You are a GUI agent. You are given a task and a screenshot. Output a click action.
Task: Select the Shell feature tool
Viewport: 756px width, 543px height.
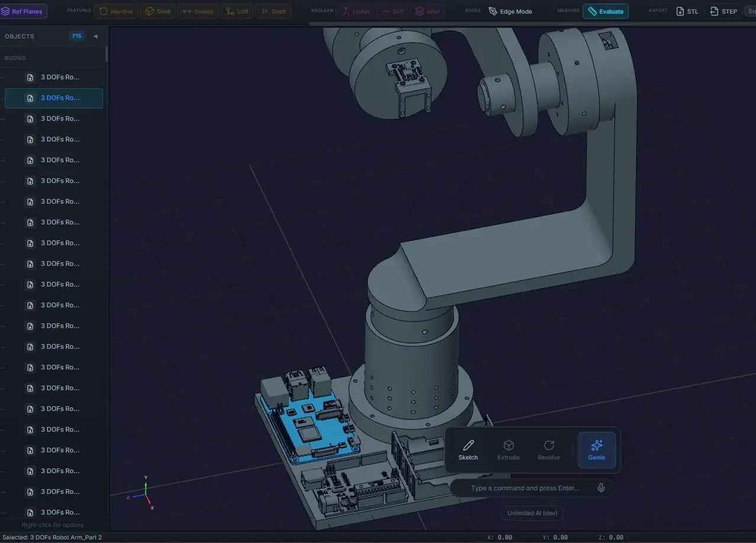pos(158,11)
